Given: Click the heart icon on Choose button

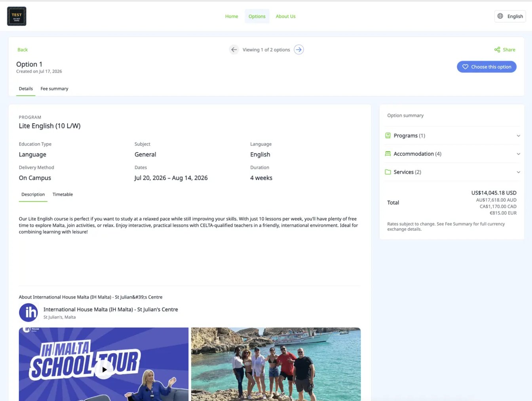Looking at the screenshot, I should click(465, 67).
